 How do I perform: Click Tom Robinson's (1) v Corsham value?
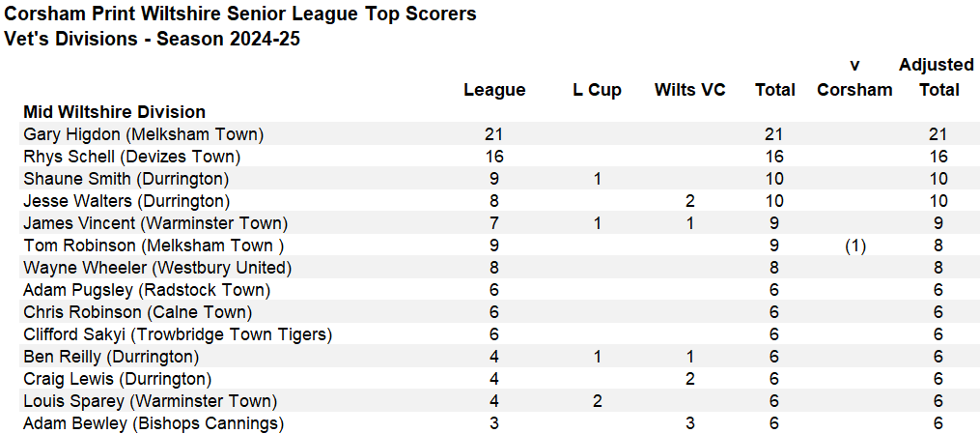coord(854,246)
